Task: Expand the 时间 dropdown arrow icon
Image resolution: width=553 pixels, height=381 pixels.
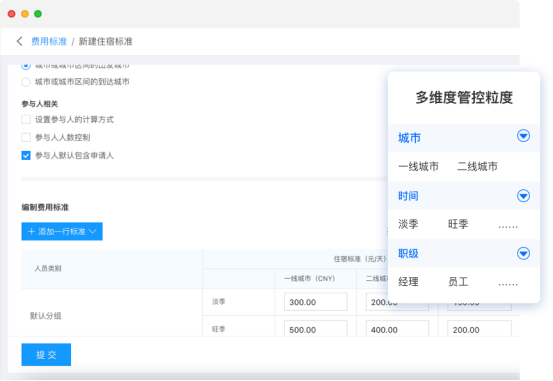Action: click(x=523, y=195)
